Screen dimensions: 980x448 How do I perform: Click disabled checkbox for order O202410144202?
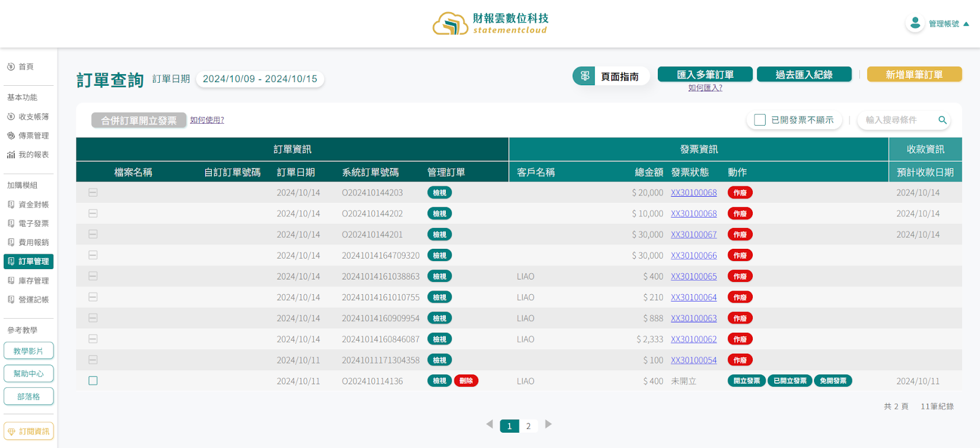coord(93,213)
